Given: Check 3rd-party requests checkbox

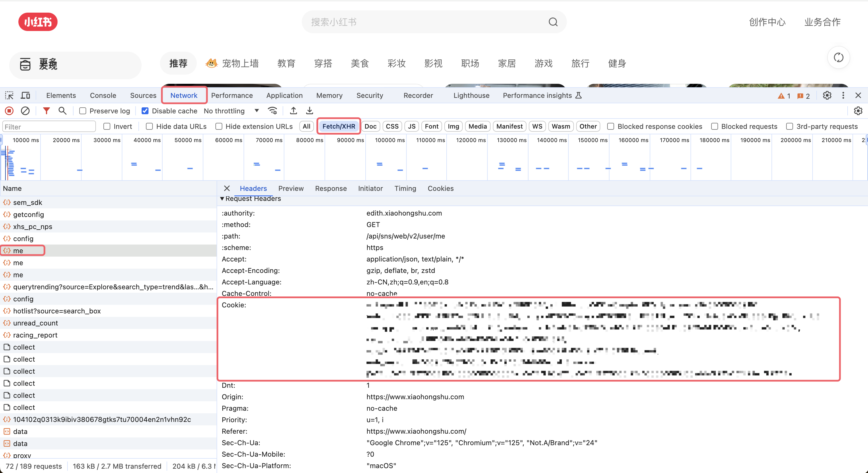Looking at the screenshot, I should pos(790,126).
